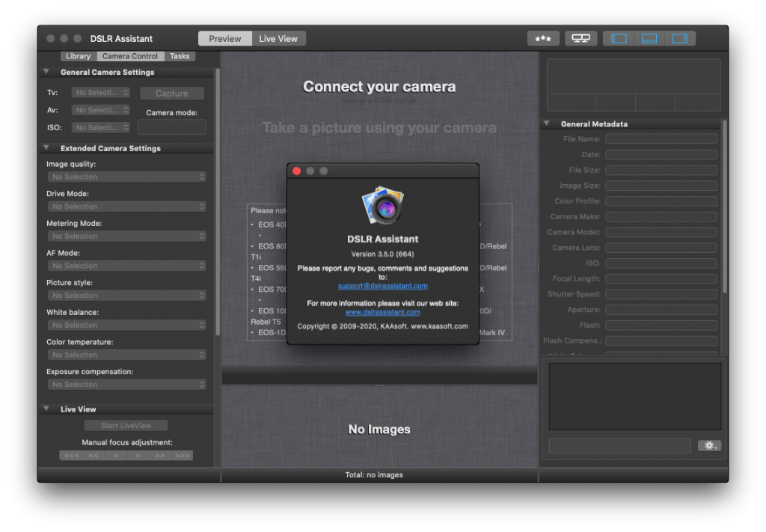Toggle the left sidebar panel layout icon
The height and width of the screenshot is (532, 766).
click(x=619, y=39)
